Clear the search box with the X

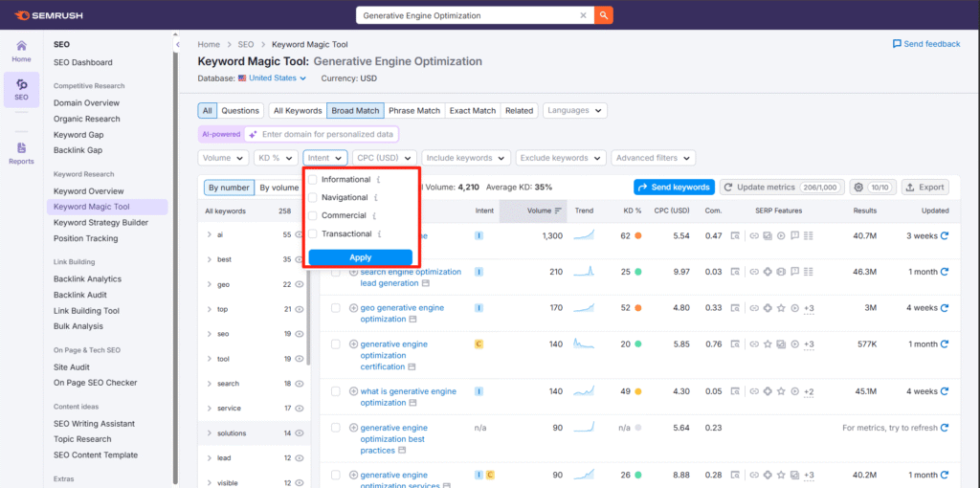[x=583, y=15]
